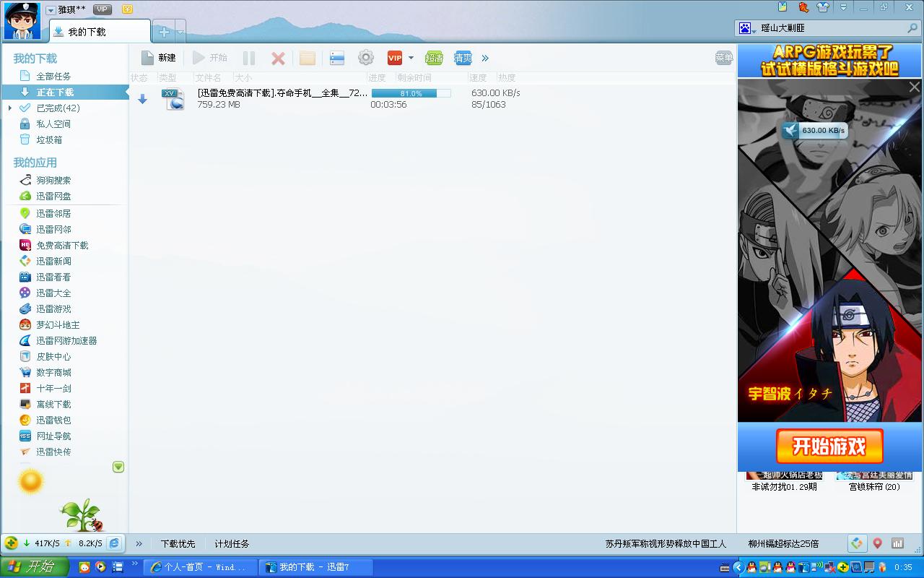The height and width of the screenshot is (578, 924).
Task: Expand sidebar apps list with green arrow
Action: [118, 467]
